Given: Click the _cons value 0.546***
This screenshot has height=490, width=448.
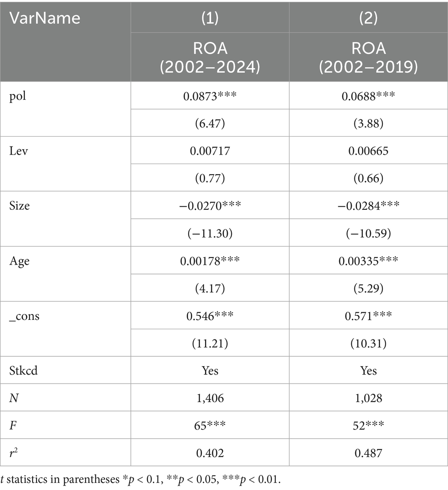Looking at the screenshot, I should click(210, 316).
